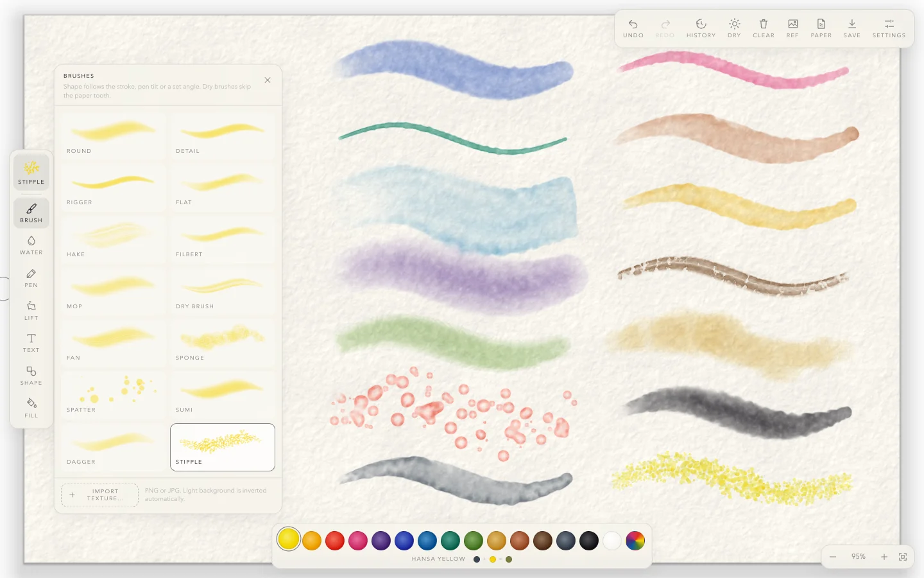Open Paper options
The width and height of the screenshot is (924, 578).
[x=821, y=28]
